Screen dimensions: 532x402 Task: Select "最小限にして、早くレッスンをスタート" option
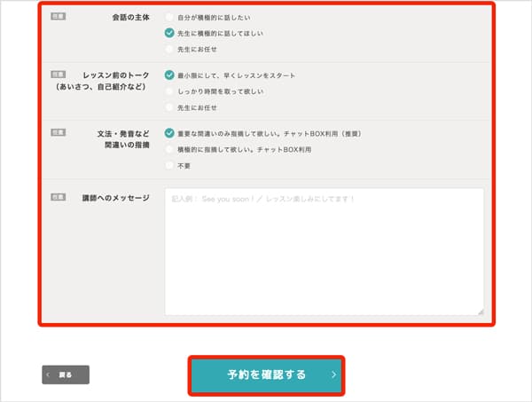(x=169, y=75)
